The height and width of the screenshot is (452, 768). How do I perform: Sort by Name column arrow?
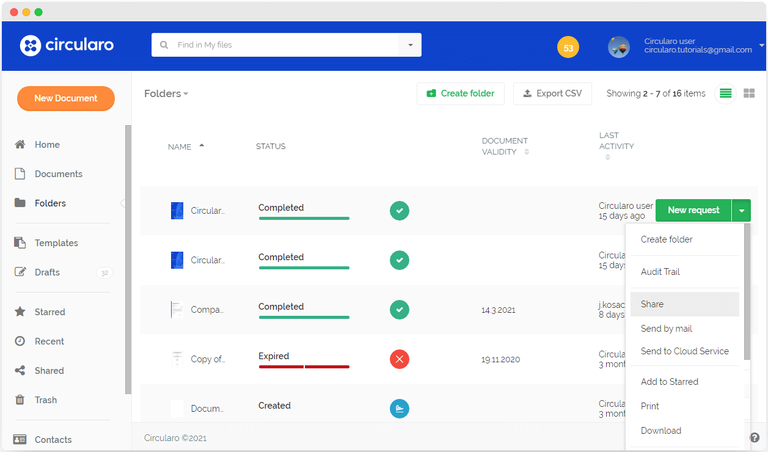pos(201,145)
